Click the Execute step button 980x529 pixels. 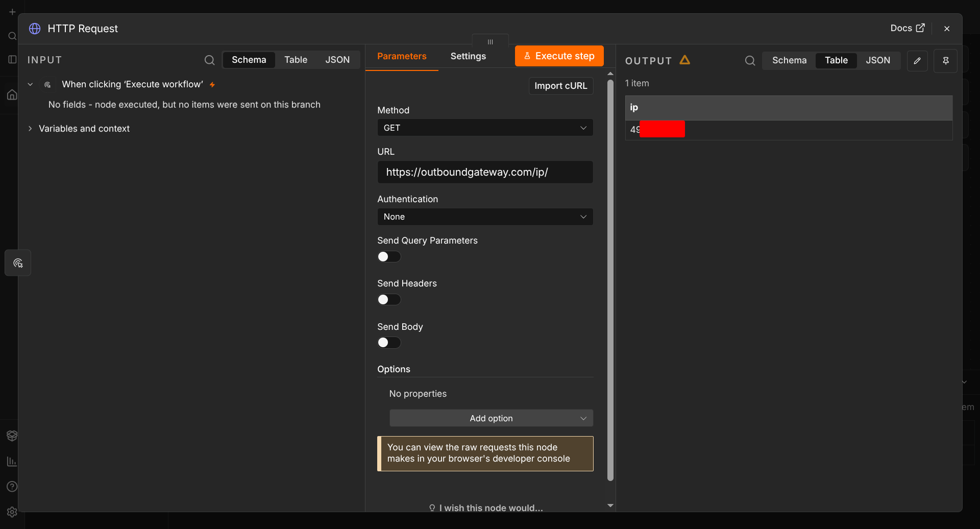[559, 56]
